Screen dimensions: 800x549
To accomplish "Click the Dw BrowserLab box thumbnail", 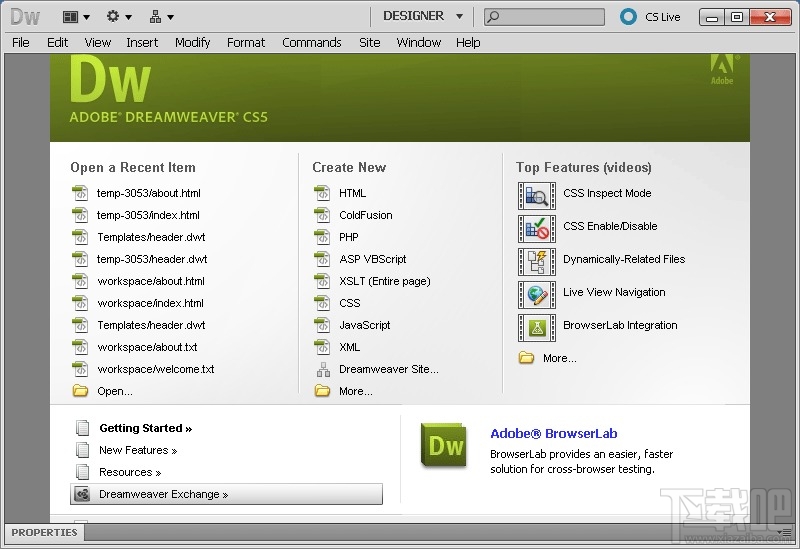I will [444, 445].
